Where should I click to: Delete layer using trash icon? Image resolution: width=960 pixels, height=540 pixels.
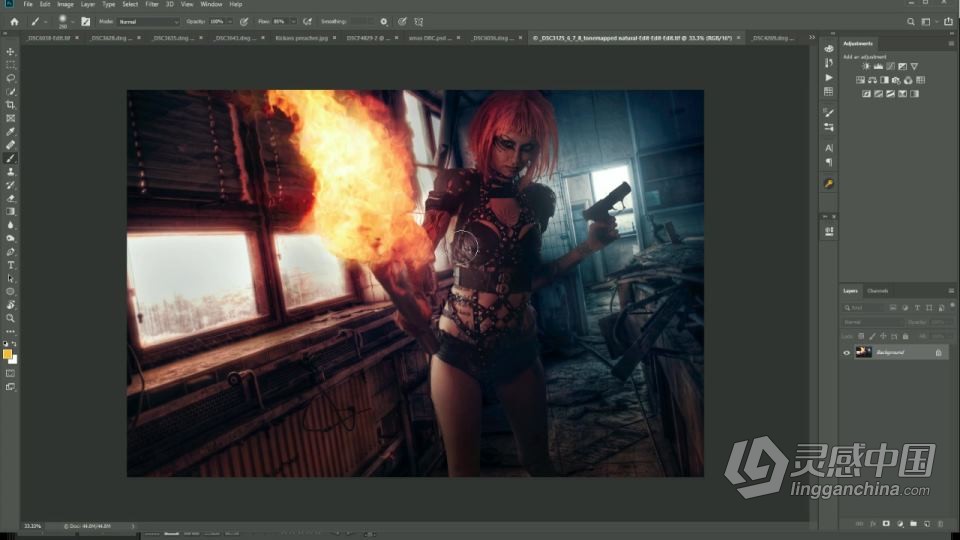pos(941,524)
